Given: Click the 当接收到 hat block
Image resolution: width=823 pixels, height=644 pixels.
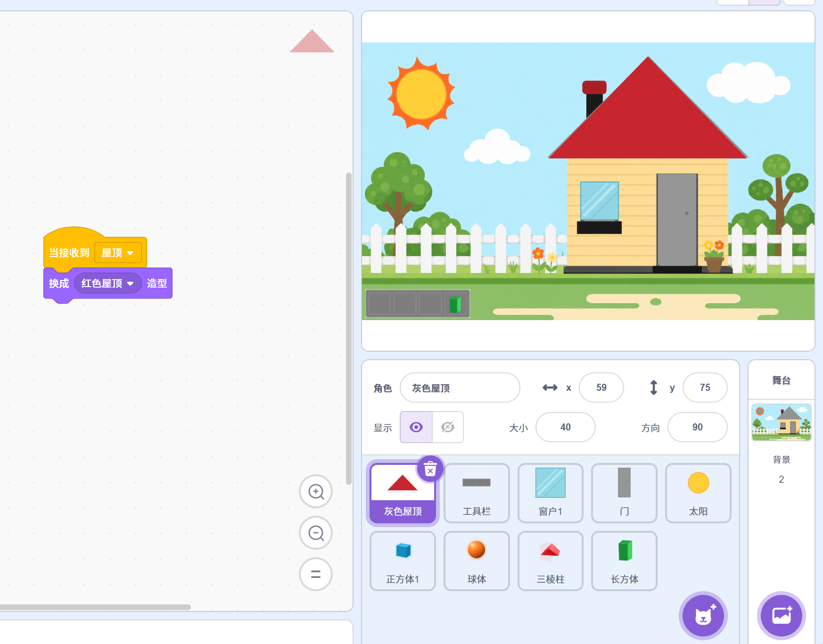Looking at the screenshot, I should point(69,253).
